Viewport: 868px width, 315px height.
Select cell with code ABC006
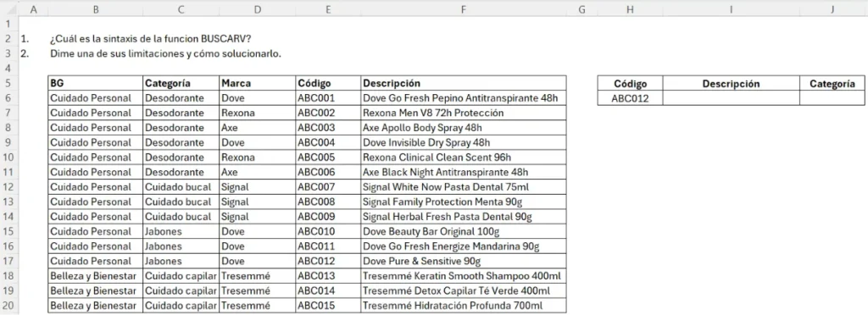(328, 173)
